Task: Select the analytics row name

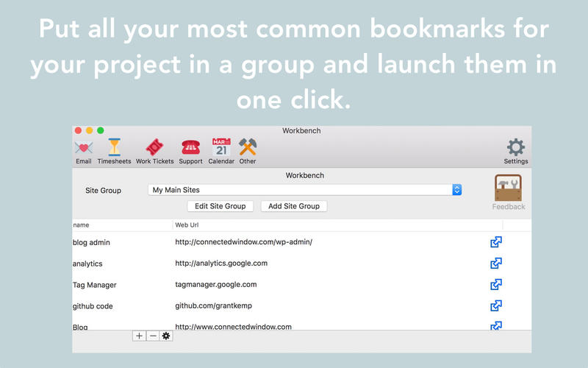Action: pyautogui.click(x=87, y=264)
